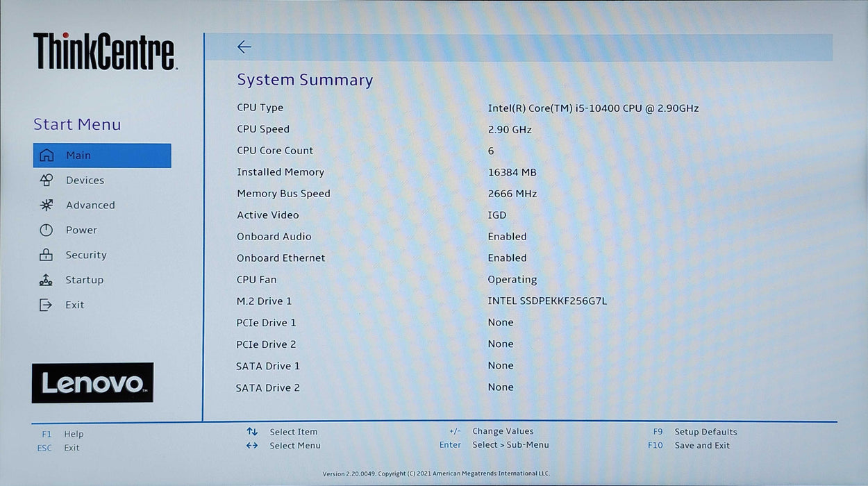Click the Main home icon
This screenshot has width=868, height=486.
(x=47, y=156)
